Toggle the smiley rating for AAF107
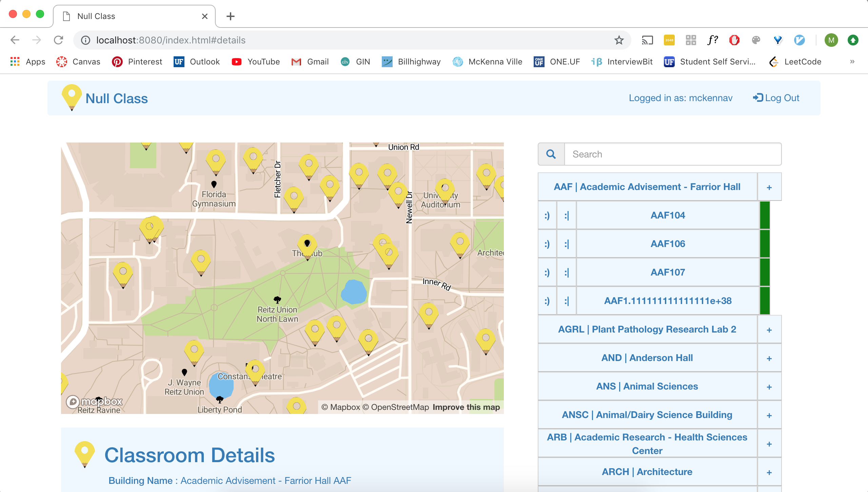 547,272
